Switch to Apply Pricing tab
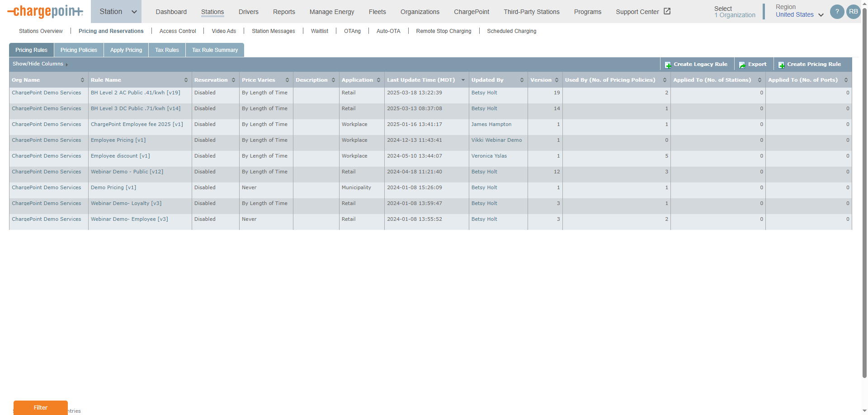 click(126, 50)
